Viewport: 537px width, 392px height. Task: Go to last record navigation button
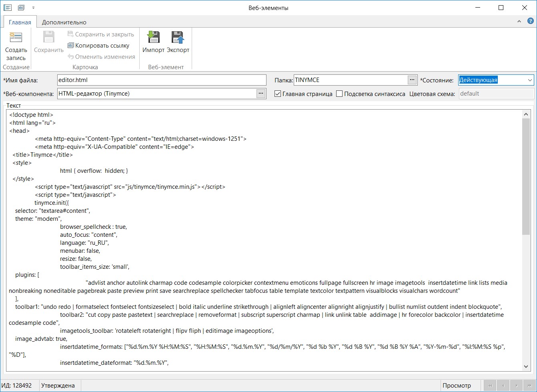coord(530,386)
